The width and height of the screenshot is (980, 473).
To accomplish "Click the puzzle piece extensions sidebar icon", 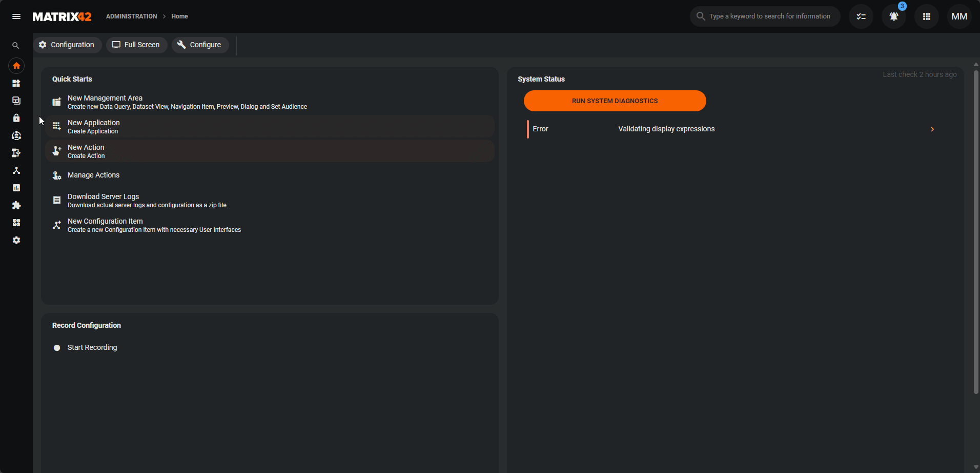I will pos(16,205).
